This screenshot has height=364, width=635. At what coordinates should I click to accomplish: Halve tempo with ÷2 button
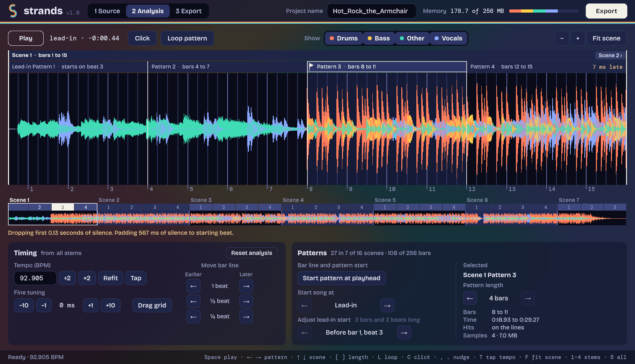(67, 278)
